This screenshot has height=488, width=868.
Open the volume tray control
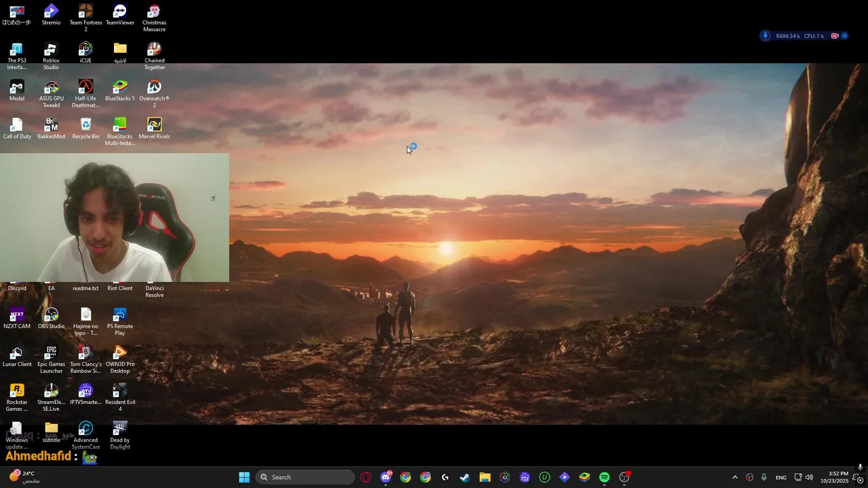(809, 477)
